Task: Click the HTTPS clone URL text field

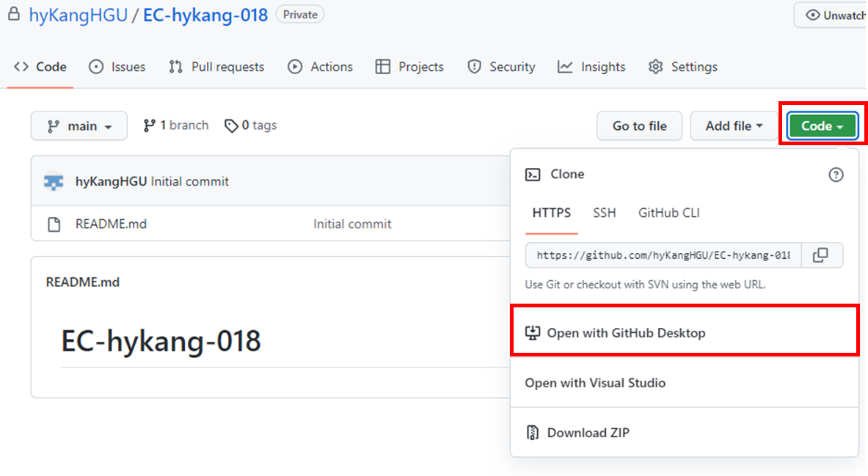Action: [x=663, y=255]
